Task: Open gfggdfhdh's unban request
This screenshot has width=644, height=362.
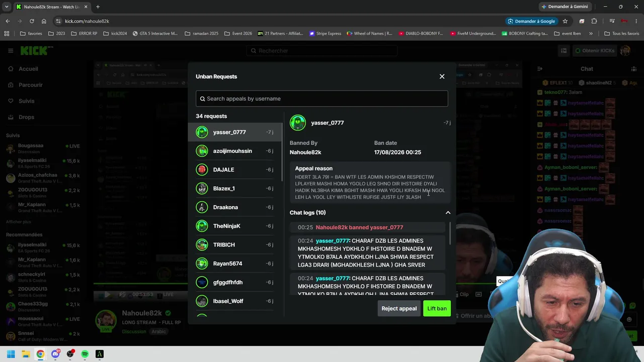Action: tap(236, 282)
